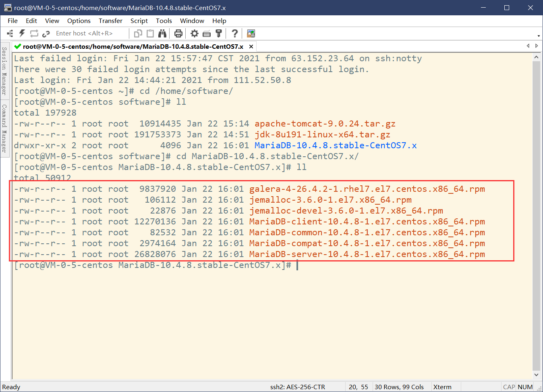This screenshot has width=543, height=392.
Task: Click the tab scroll right arrow
Action: point(537,46)
